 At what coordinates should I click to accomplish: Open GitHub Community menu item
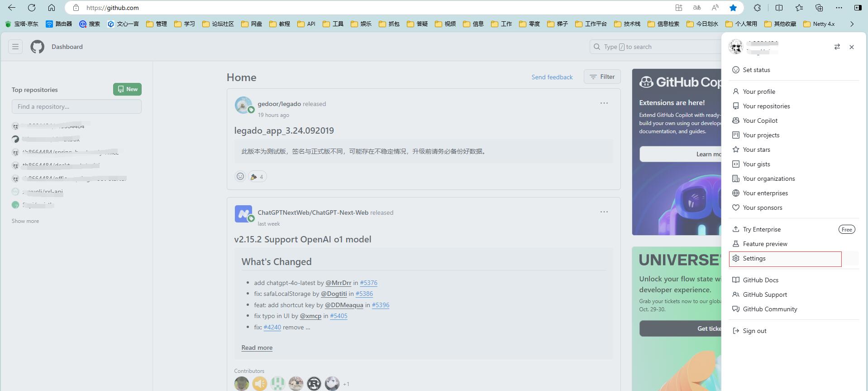(x=794, y=309)
